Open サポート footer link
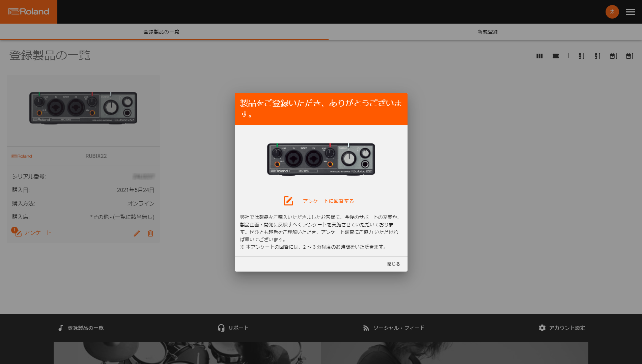642x364 pixels. 239,328
